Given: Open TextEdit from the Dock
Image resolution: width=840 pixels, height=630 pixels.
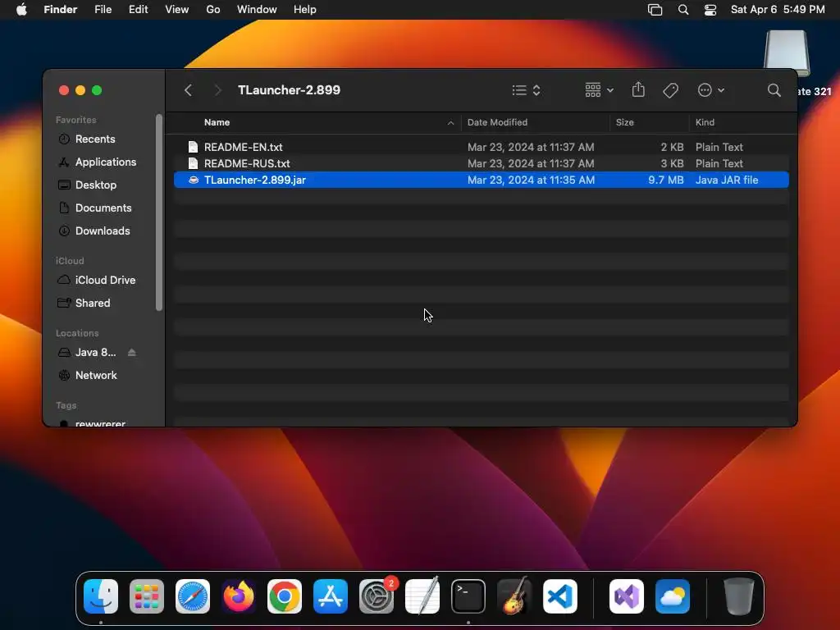Looking at the screenshot, I should click(x=422, y=596).
